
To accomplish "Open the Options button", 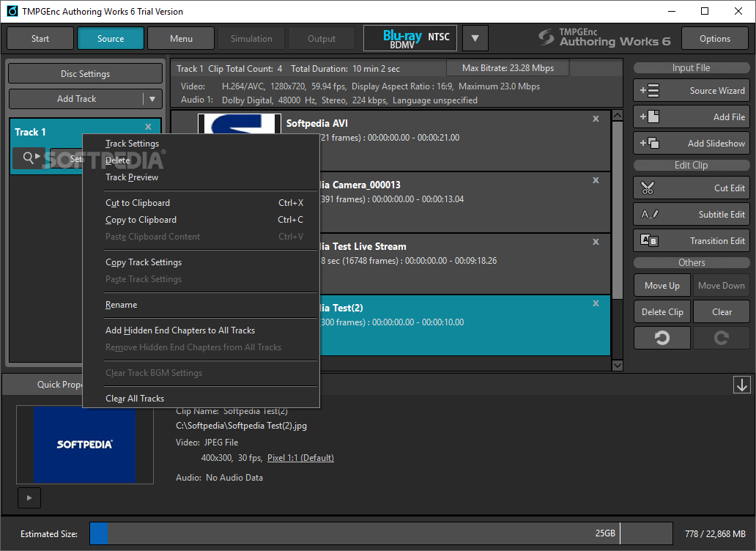I will [x=715, y=38].
